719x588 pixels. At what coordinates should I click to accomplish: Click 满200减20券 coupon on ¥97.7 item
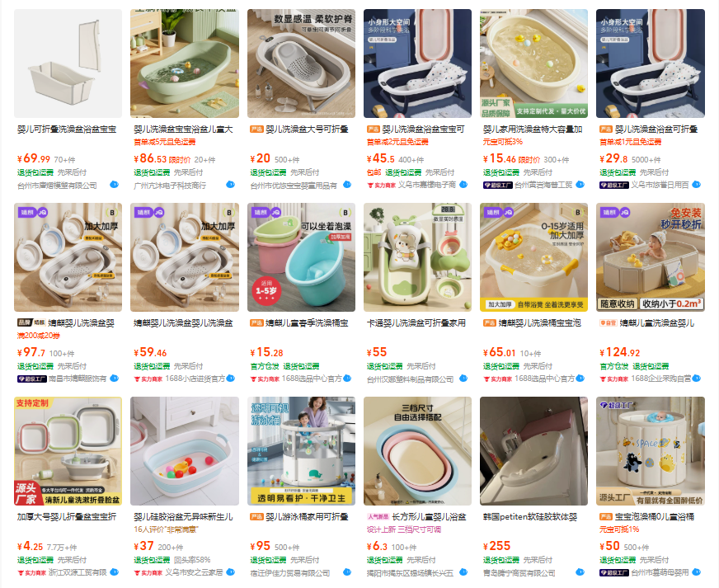coord(39,336)
